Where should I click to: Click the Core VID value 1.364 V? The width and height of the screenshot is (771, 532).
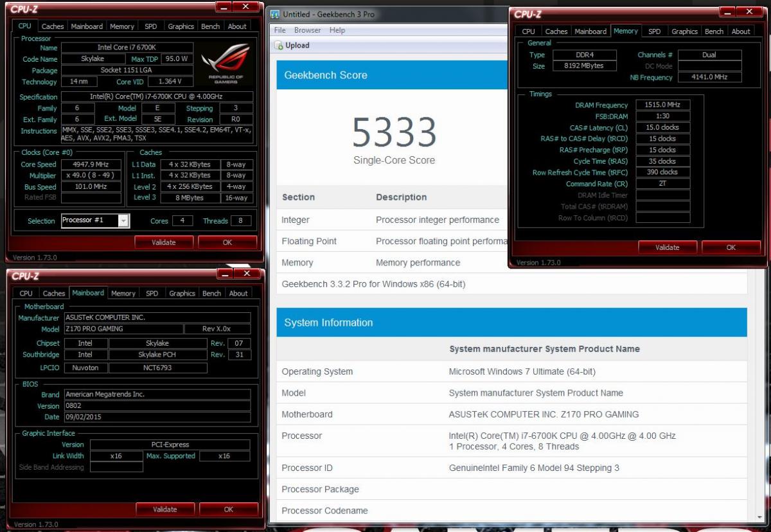tap(170, 82)
